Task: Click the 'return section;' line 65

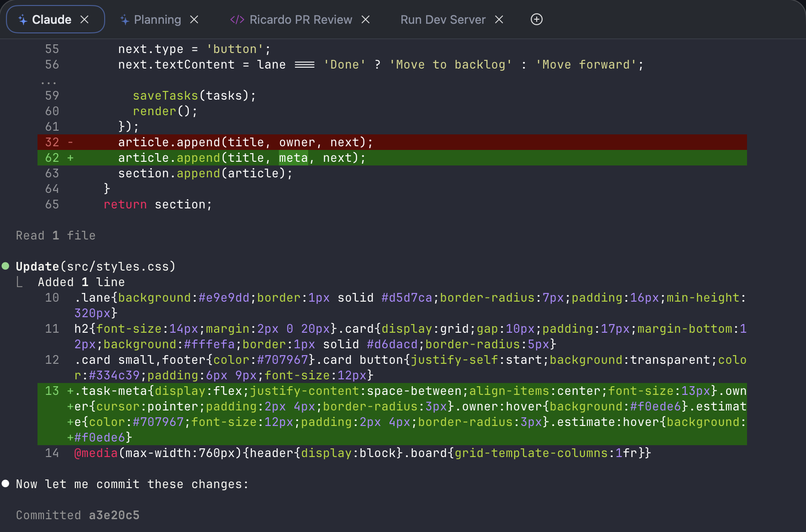Action: (158, 204)
